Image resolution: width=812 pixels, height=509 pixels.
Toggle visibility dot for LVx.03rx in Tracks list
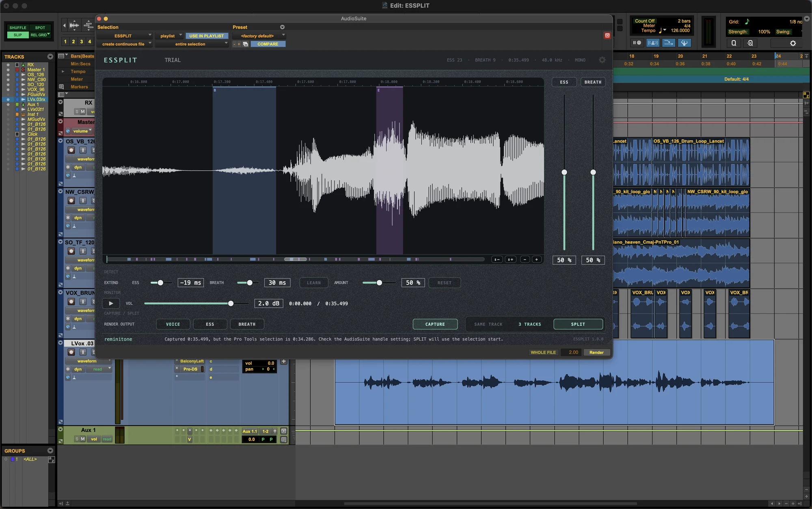8,99
